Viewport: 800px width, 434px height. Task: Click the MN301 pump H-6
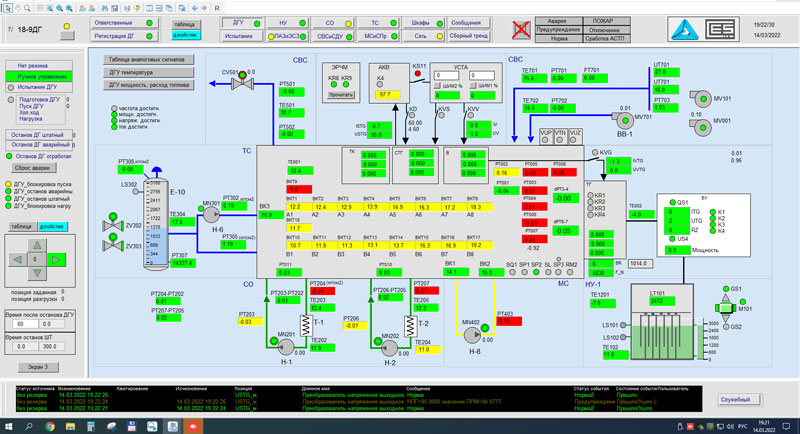211,214
